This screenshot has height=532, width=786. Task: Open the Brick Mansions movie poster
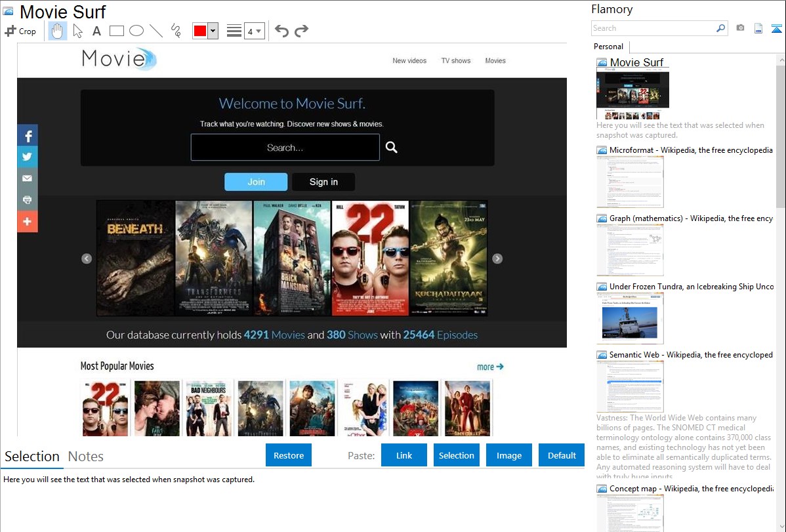pyautogui.click(x=292, y=258)
